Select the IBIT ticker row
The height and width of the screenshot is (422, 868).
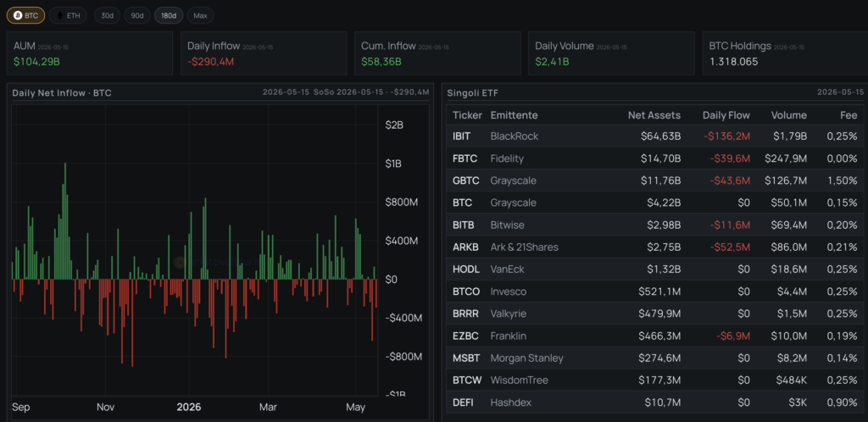pos(655,136)
